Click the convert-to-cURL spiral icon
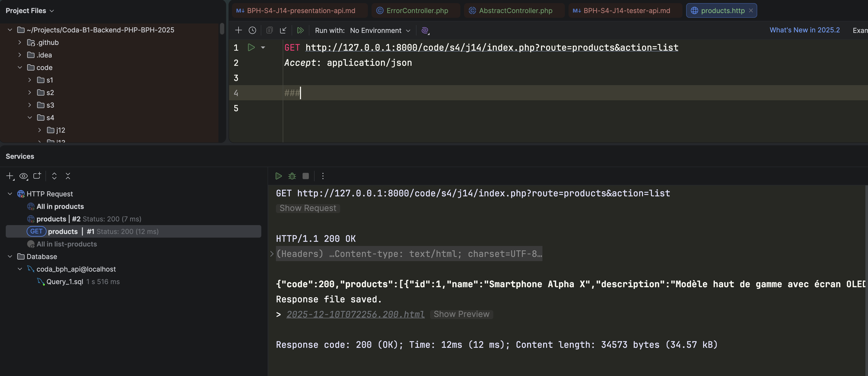868x376 pixels. click(x=425, y=30)
